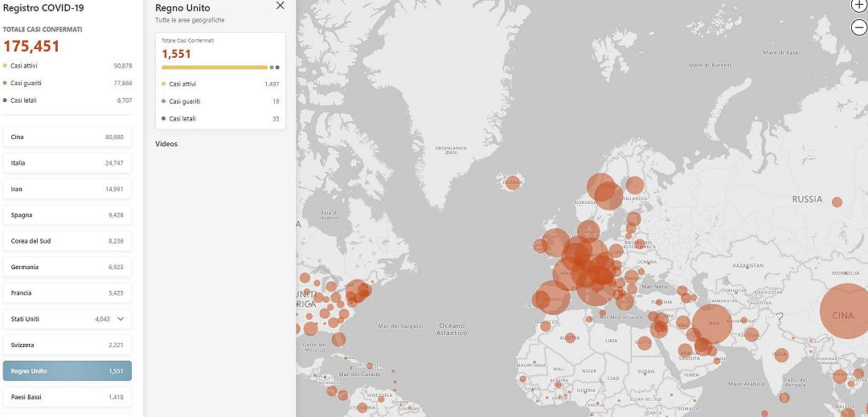Click global total 175,451 figure
Screen dimensions: 868x417
tap(31, 47)
